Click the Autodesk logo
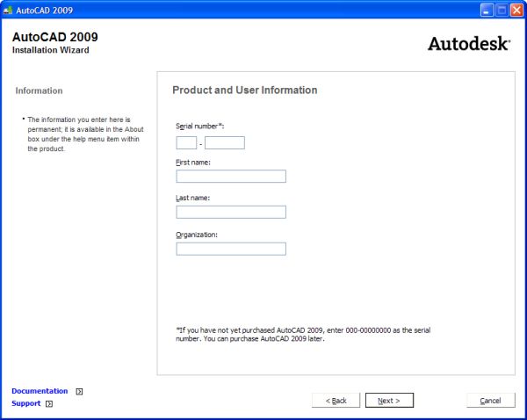The height and width of the screenshot is (420, 527). 469,44
